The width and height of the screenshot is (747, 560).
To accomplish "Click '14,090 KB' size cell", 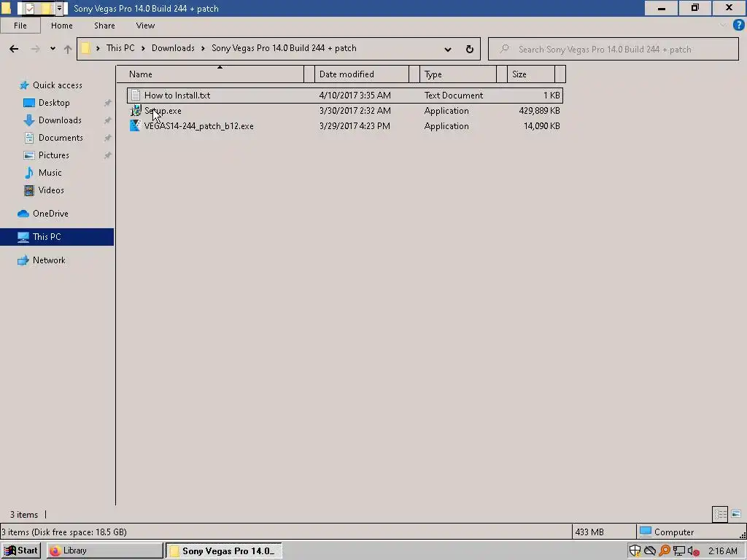I will pyautogui.click(x=541, y=125).
